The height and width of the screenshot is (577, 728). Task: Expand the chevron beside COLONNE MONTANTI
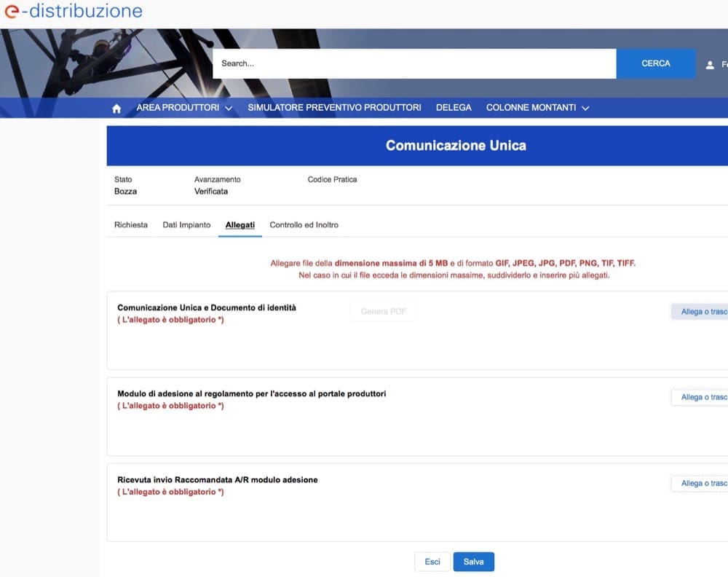click(585, 108)
